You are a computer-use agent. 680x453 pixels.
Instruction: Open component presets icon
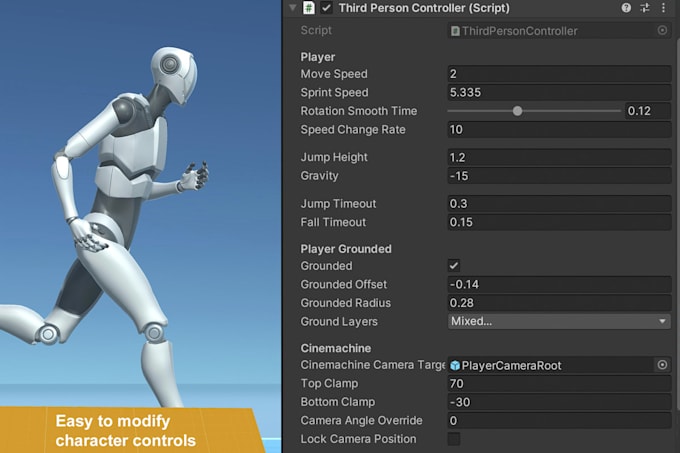coord(645,8)
